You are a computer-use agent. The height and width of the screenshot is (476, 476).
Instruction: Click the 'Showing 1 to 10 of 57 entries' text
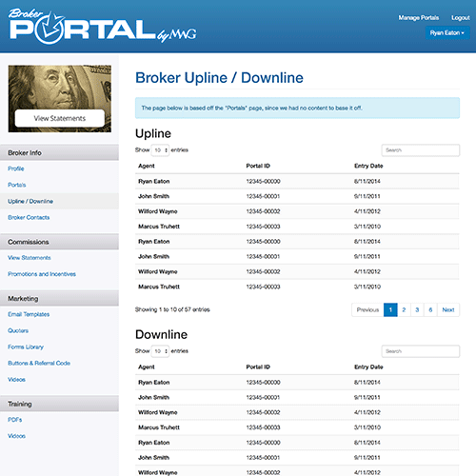(x=172, y=309)
